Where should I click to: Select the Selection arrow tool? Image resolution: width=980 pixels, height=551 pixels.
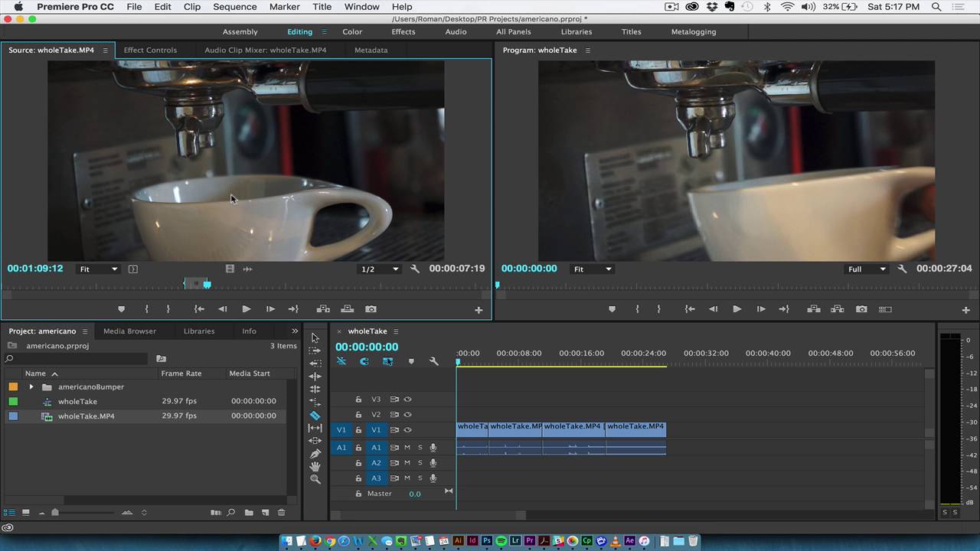pyautogui.click(x=315, y=337)
